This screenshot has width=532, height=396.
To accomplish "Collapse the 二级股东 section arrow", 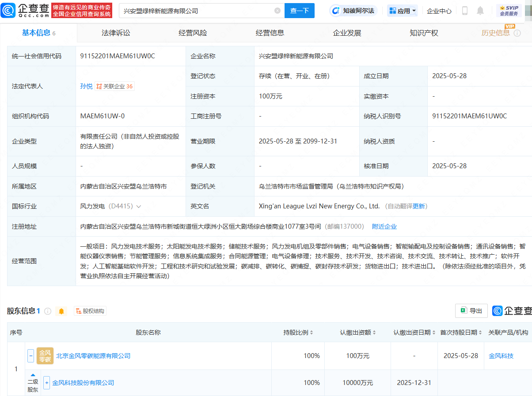I will coord(33,375).
